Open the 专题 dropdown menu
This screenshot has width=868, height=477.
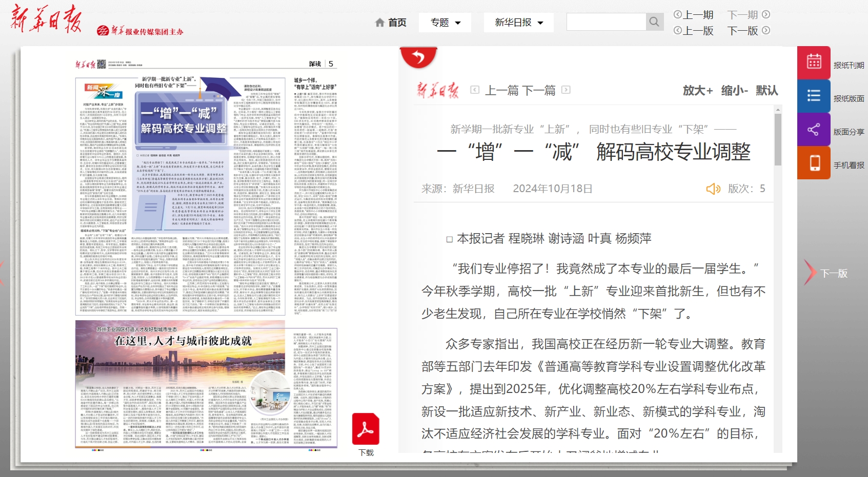[x=445, y=23]
